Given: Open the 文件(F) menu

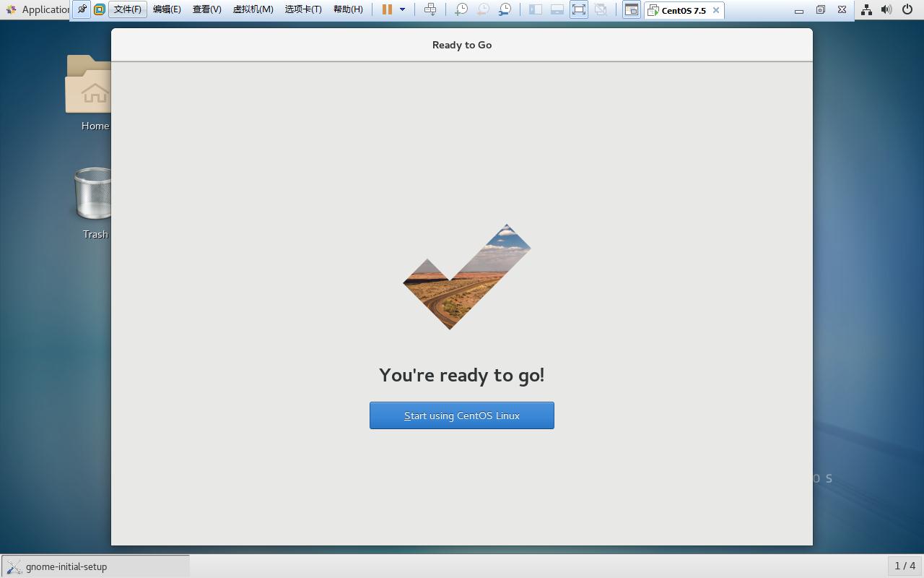Looking at the screenshot, I should 128,9.
